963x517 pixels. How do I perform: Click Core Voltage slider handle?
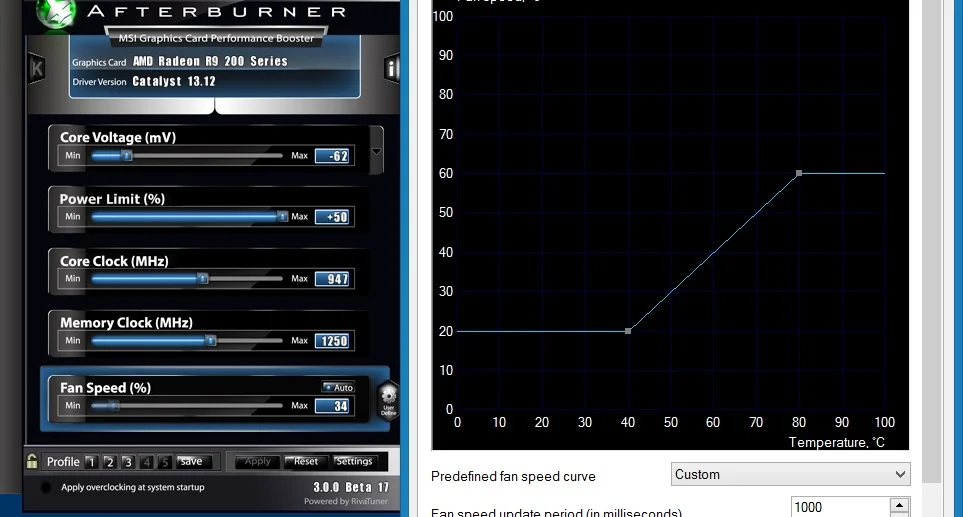point(127,155)
